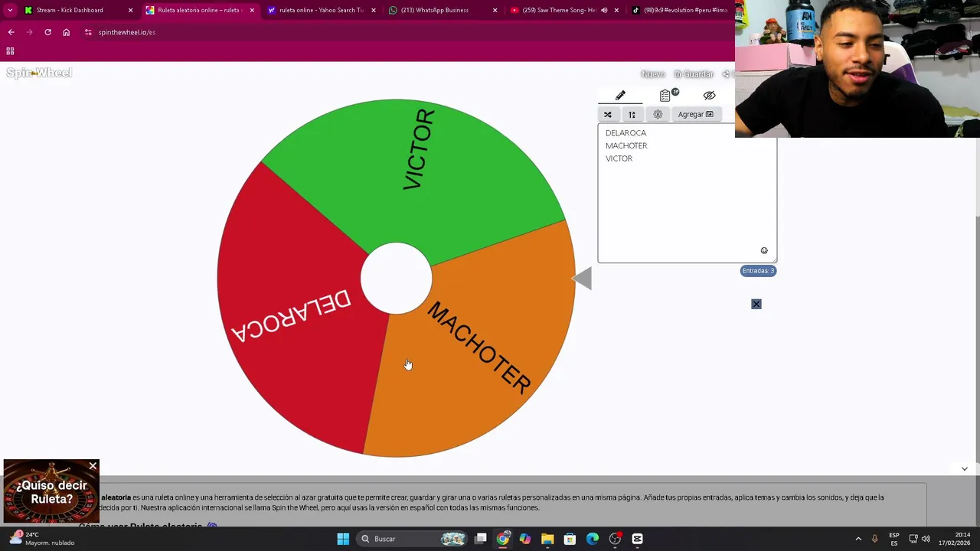Image resolution: width=980 pixels, height=551 pixels.
Task: Open Microsoft Edge from the taskbar
Action: tap(593, 539)
